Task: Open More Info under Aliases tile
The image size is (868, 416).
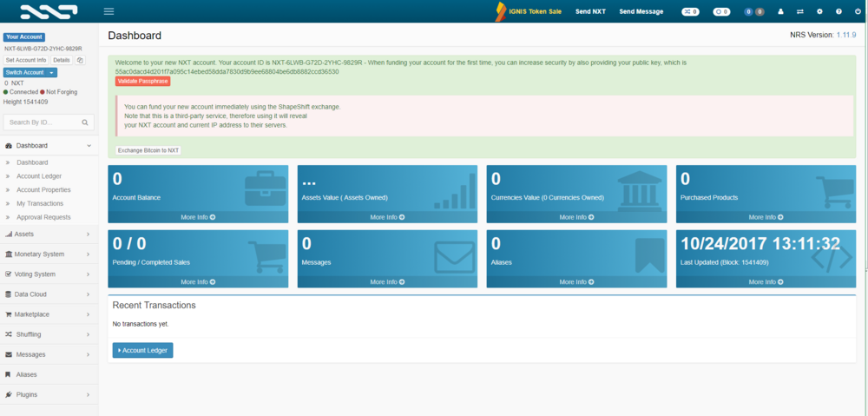Action: pos(577,282)
